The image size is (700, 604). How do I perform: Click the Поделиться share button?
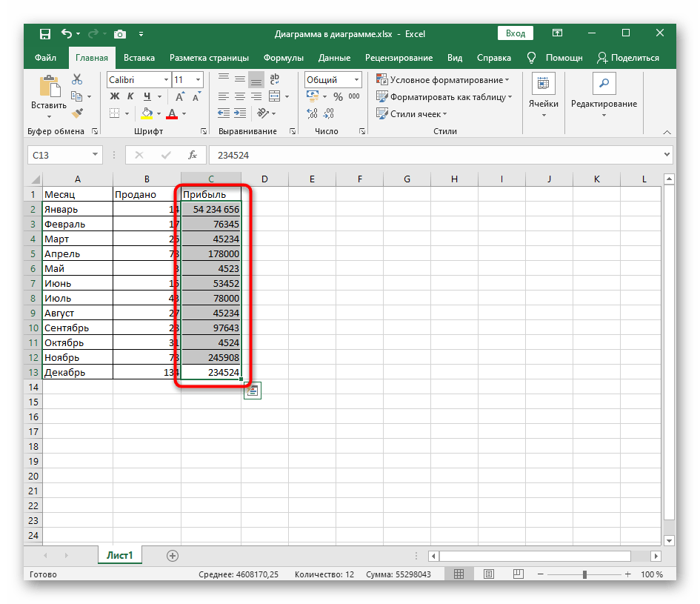627,58
